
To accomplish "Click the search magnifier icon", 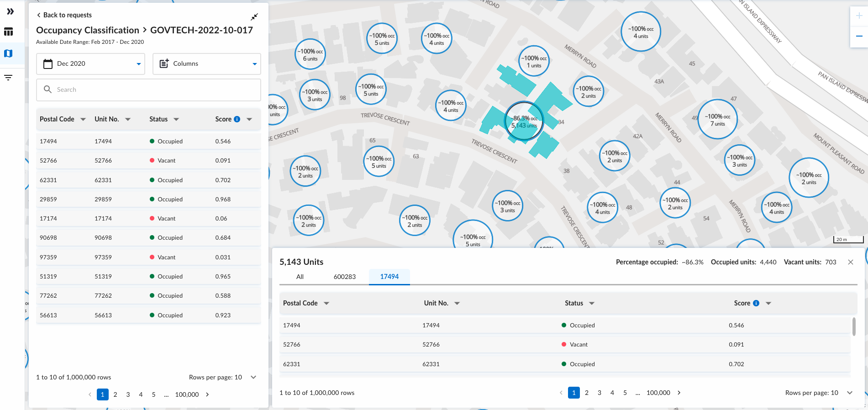I will point(47,89).
